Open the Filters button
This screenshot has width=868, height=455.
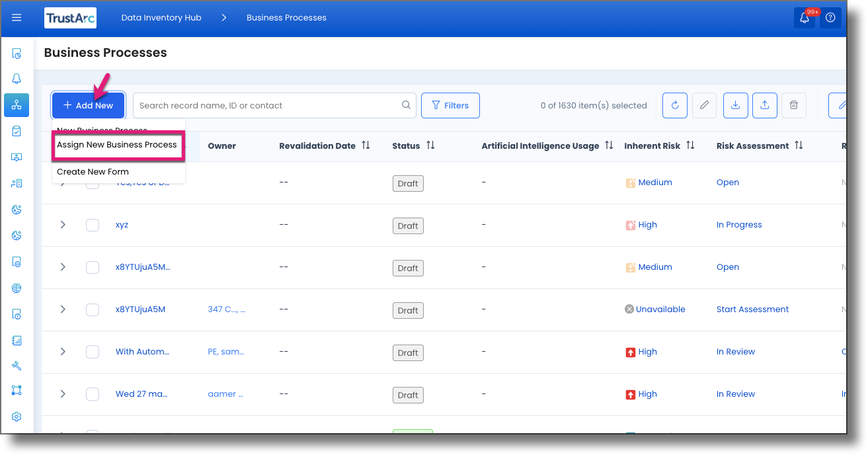point(450,105)
